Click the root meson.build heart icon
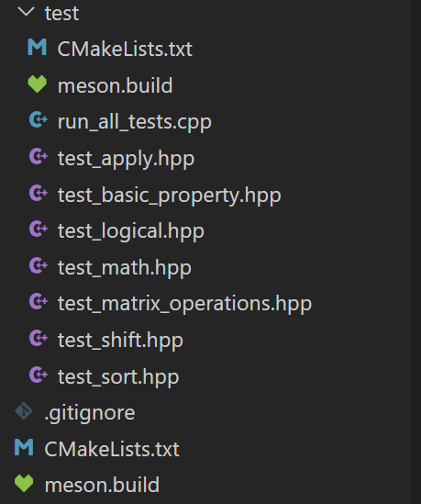 tap(24, 484)
